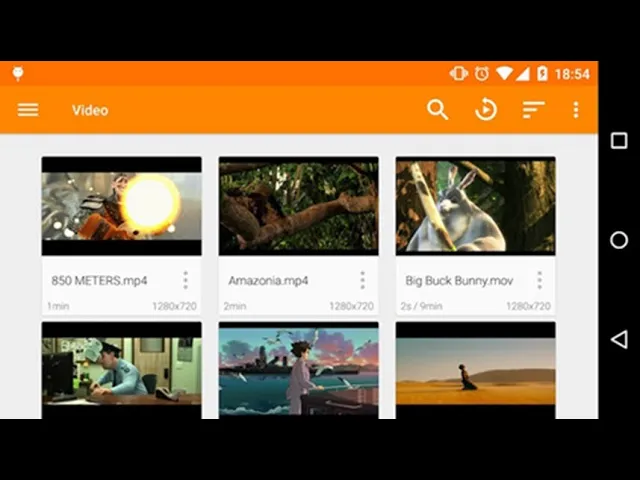The width and height of the screenshot is (640, 480).
Task: Click the 2min duration label
Action: [x=235, y=306]
